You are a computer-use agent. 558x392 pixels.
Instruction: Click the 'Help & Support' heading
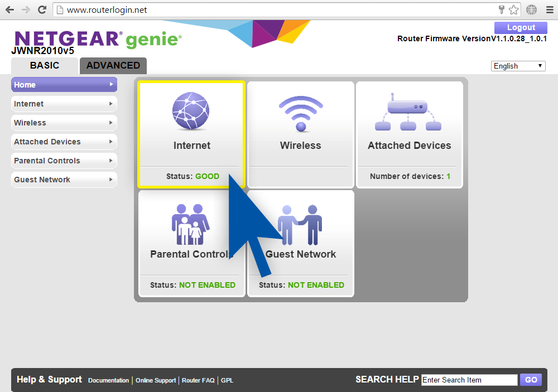[49, 380]
